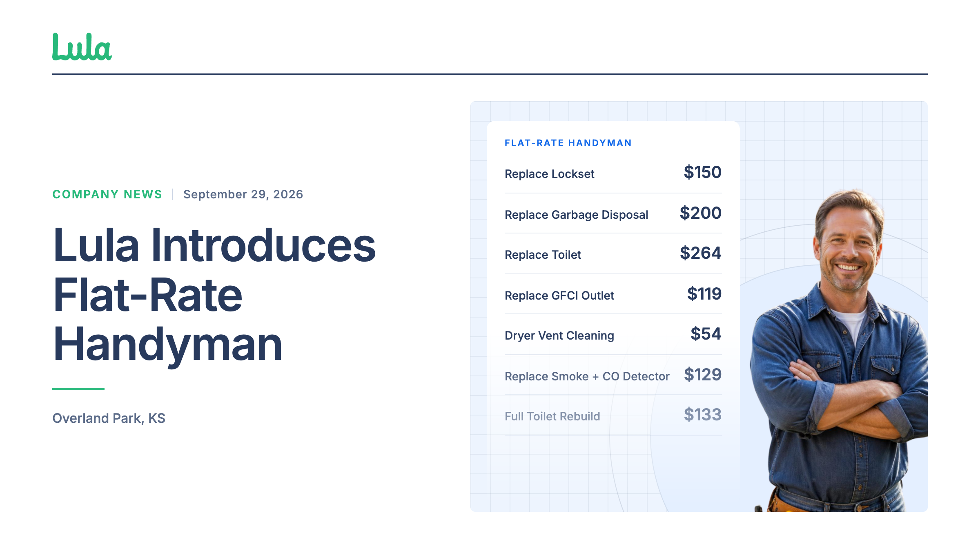Select the Full Toilet Rebuild label
The height and width of the screenshot is (551, 980).
click(x=552, y=416)
